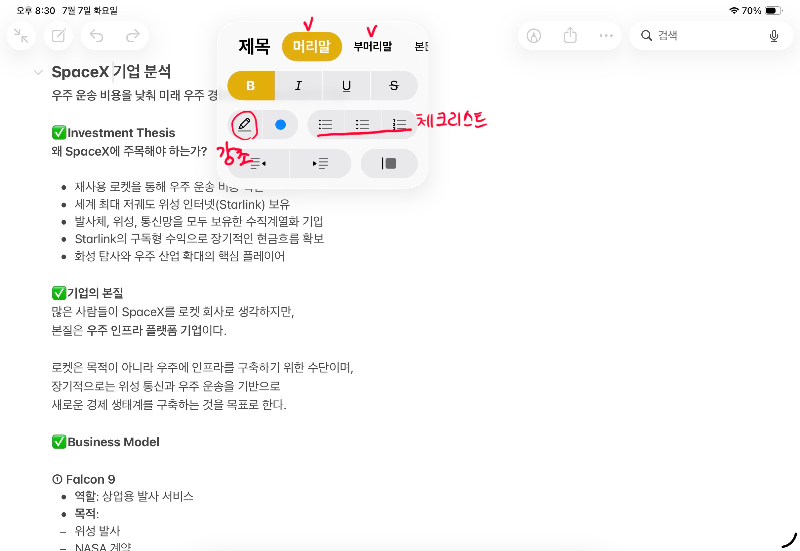
Task: Apply dashed list style
Action: pyautogui.click(x=362, y=124)
